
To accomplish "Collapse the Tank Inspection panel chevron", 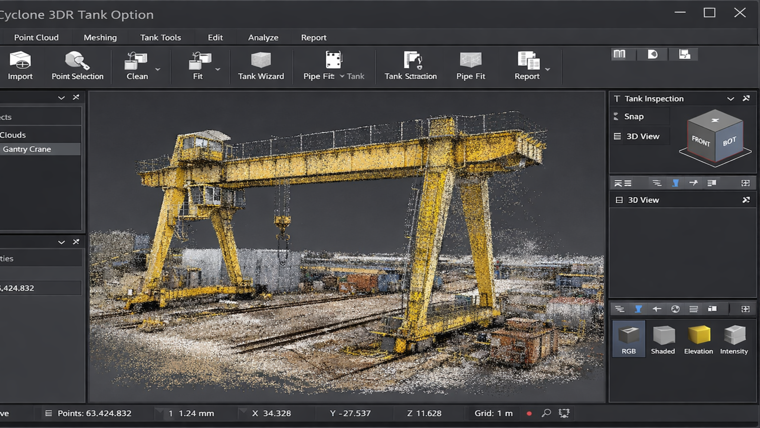I will click(730, 98).
